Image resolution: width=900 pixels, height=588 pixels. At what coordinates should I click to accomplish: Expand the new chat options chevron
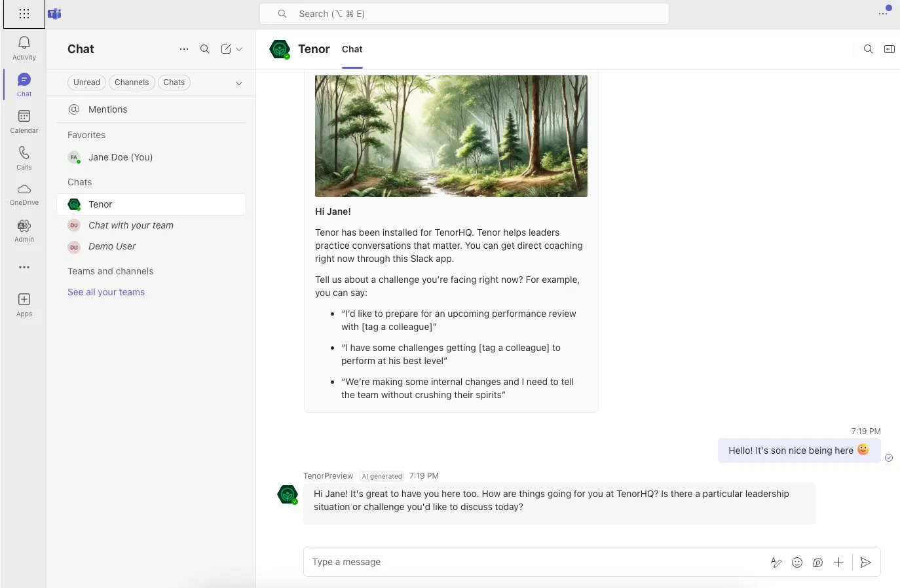tap(239, 49)
